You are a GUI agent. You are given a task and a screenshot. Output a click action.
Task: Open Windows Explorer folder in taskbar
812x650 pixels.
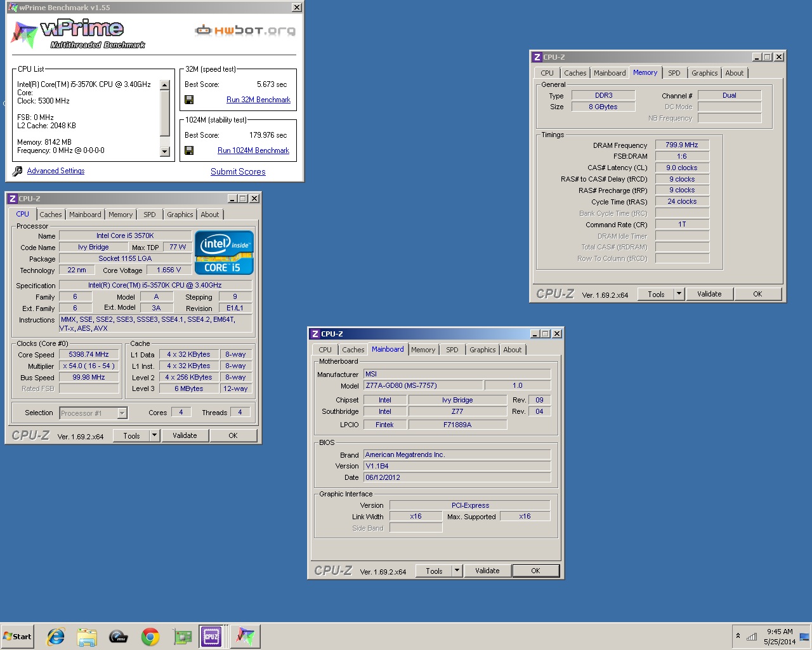pyautogui.click(x=87, y=637)
